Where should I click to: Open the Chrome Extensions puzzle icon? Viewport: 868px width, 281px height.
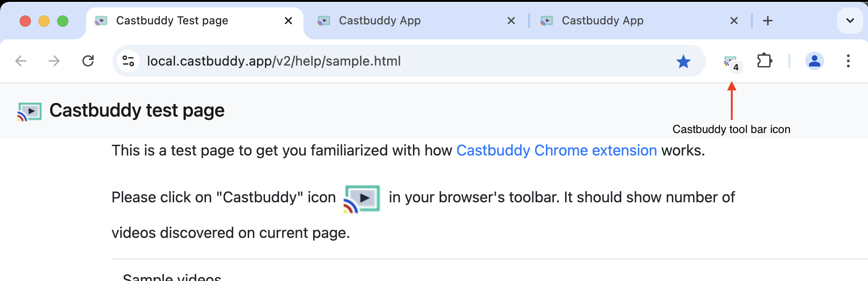[764, 61]
